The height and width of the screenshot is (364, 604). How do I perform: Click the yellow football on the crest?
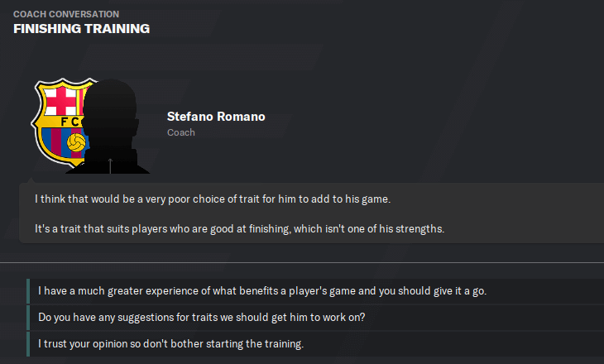[76, 142]
